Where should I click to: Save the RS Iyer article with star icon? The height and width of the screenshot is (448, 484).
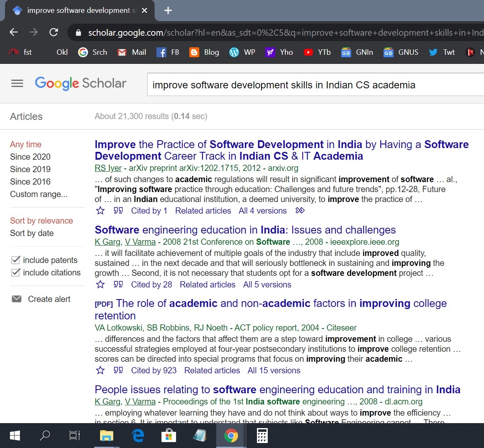click(100, 211)
